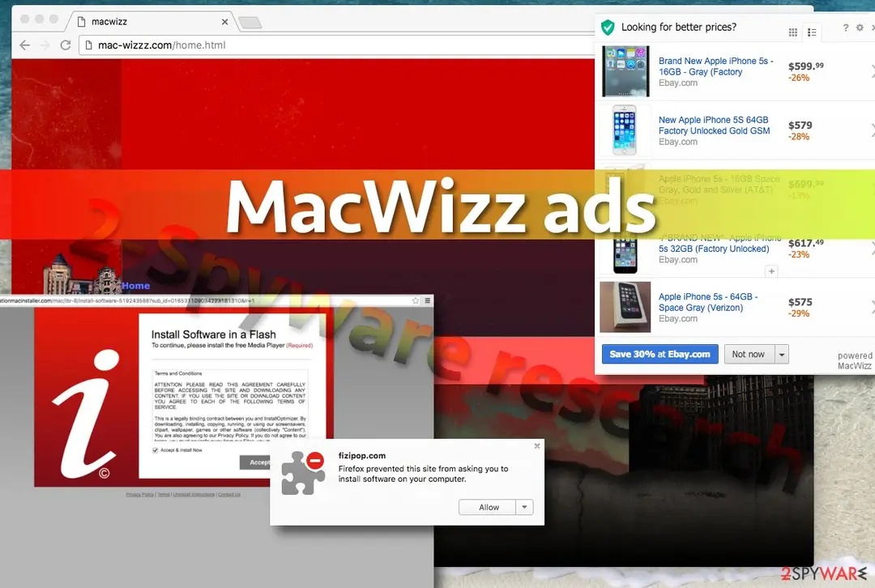Open New Apple iPhone 5S 64GB Gold listing
This screenshot has height=588, width=875.
coord(714,126)
